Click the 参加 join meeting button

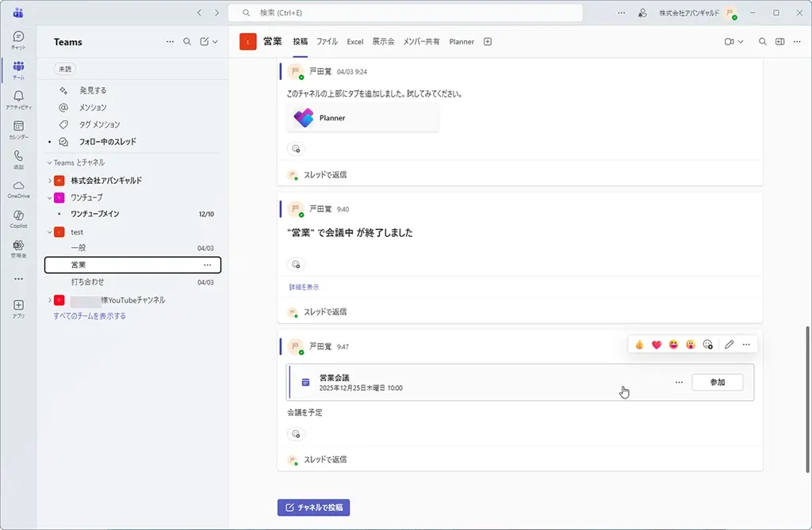pos(717,382)
